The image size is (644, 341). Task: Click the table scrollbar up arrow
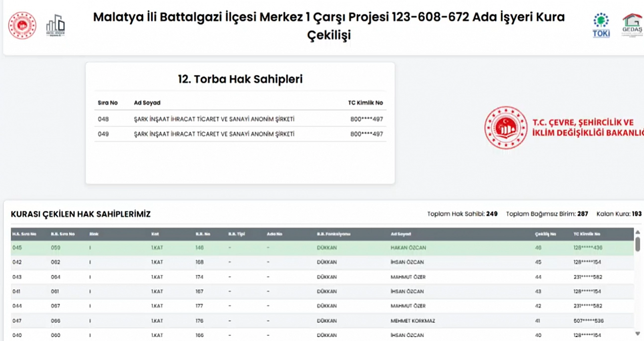coord(638,233)
